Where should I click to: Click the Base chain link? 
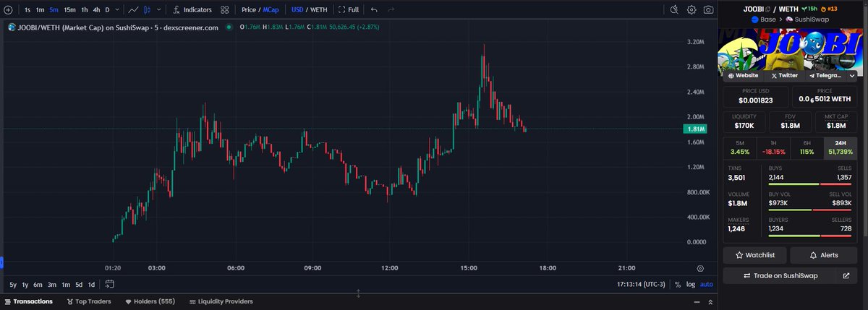point(762,19)
